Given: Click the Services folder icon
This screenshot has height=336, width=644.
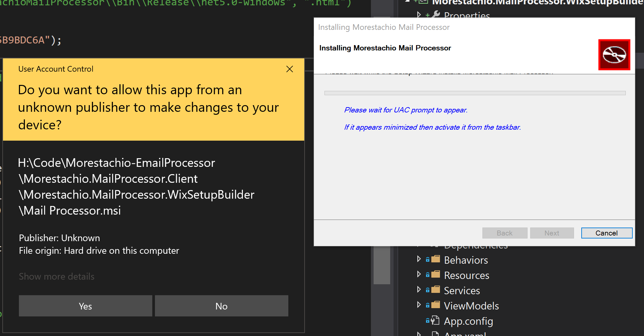Looking at the screenshot, I should [436, 290].
